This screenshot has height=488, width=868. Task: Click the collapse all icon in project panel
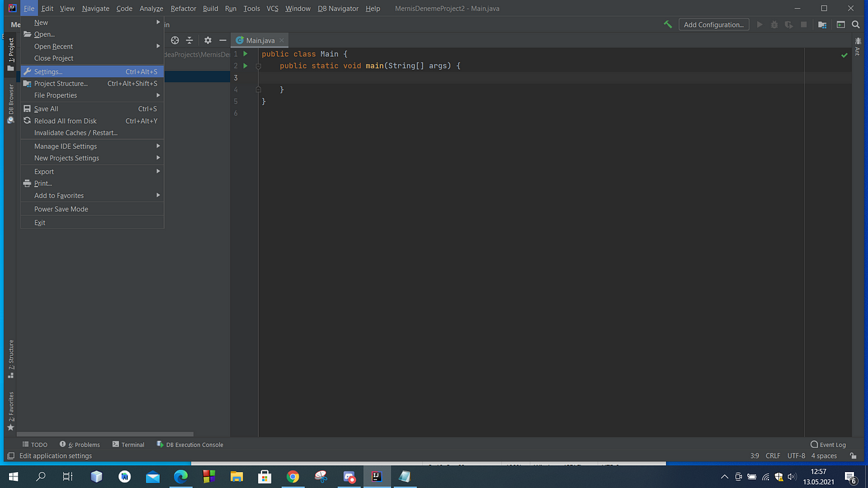point(189,40)
